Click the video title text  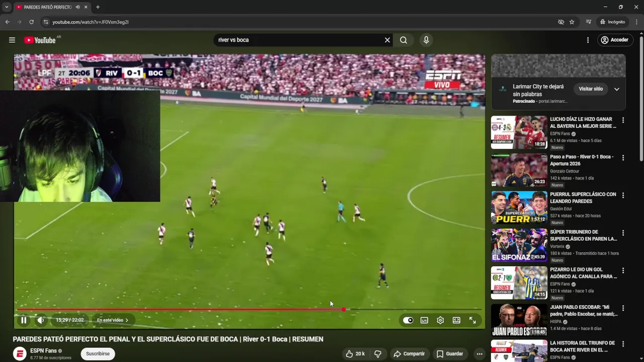pos(168,339)
